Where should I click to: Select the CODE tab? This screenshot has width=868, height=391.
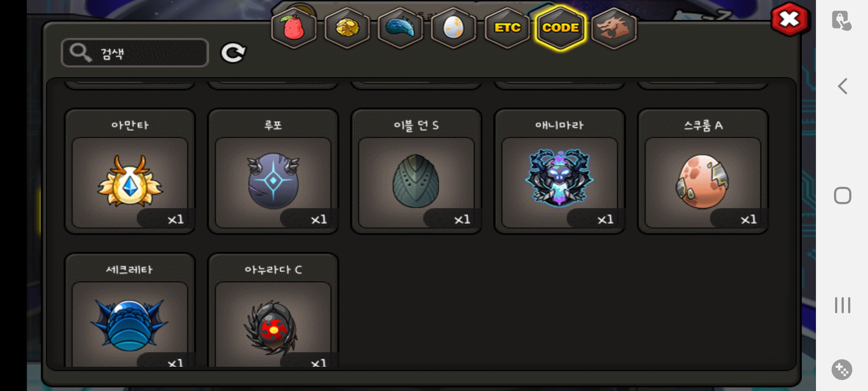[560, 28]
